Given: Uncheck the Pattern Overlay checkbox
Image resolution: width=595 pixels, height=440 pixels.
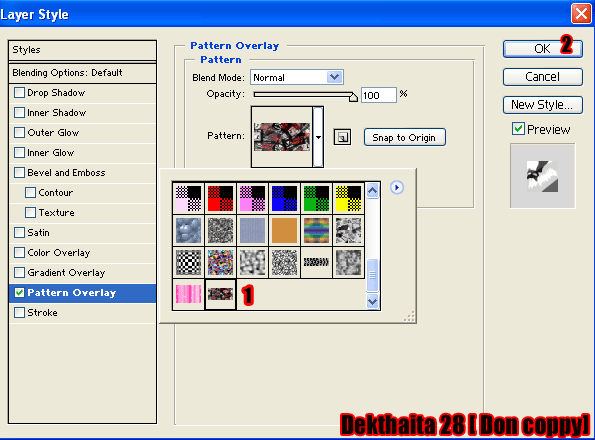Looking at the screenshot, I should tap(19, 293).
